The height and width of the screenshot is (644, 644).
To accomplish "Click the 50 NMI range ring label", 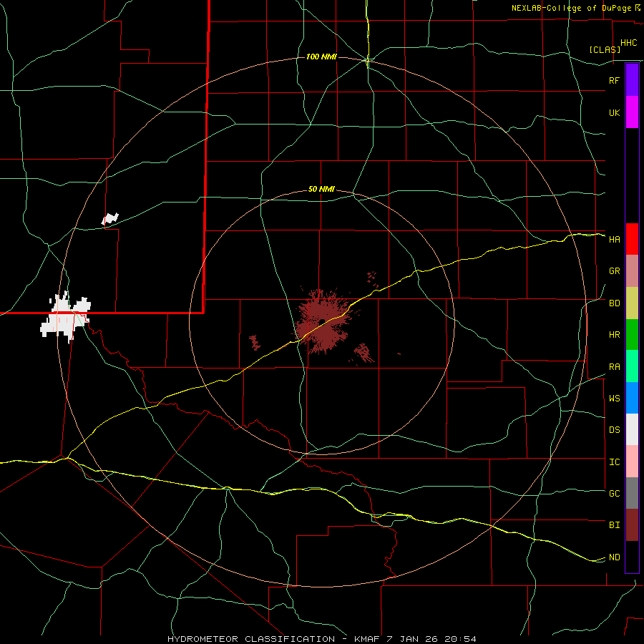I will (x=321, y=190).
